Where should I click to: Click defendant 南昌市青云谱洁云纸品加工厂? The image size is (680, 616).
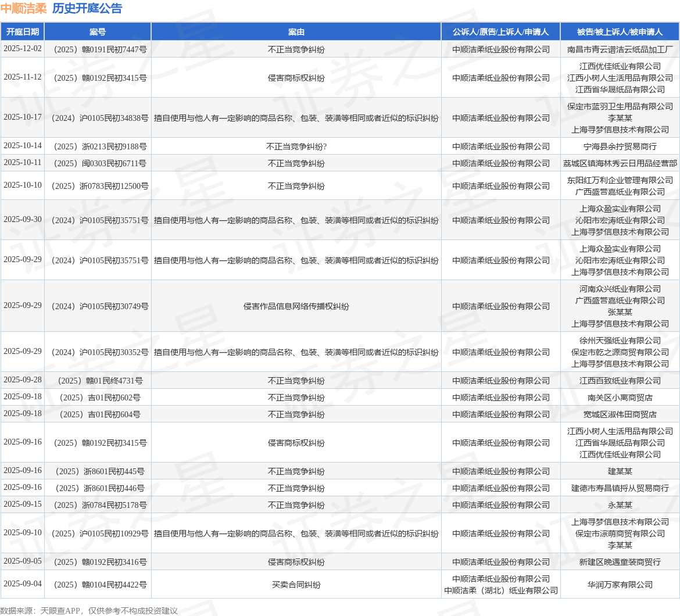pyautogui.click(x=620, y=50)
